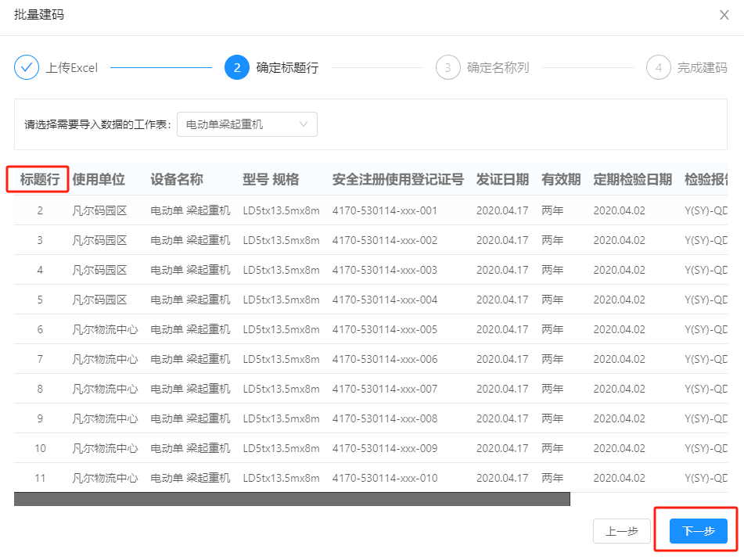Screen dimensions: 744x560
Task: Click step 3 circle icon 确定名称列
Action: (x=447, y=67)
